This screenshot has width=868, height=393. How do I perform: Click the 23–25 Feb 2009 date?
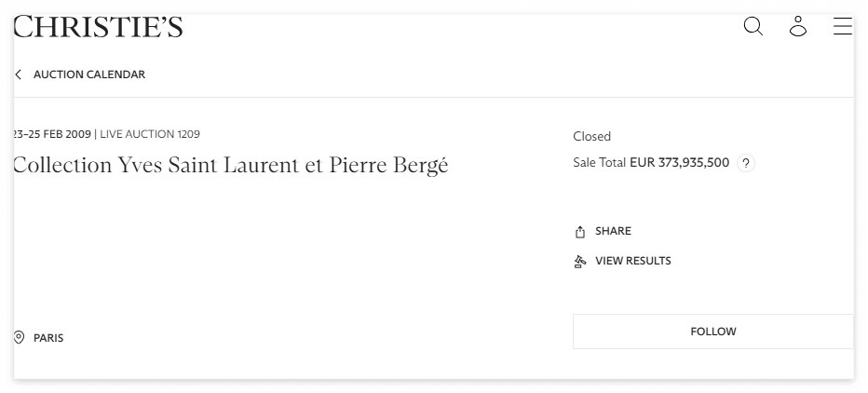coord(52,134)
